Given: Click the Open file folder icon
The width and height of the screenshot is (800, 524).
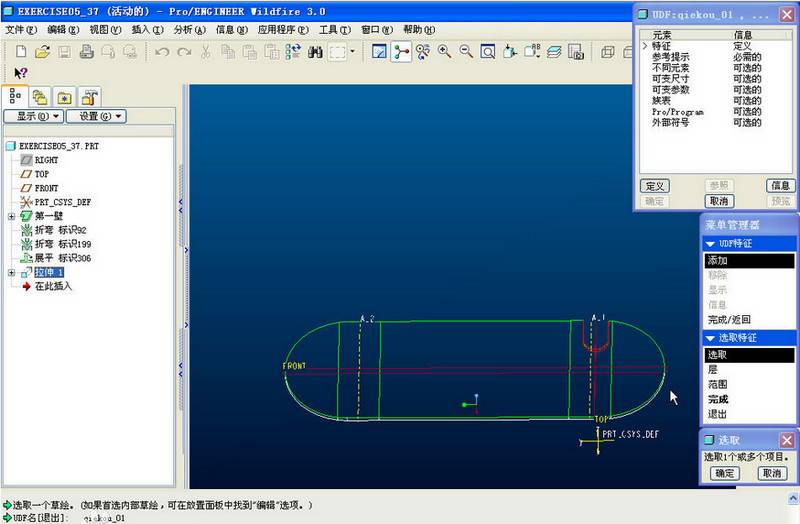Looking at the screenshot, I should coord(42,51).
